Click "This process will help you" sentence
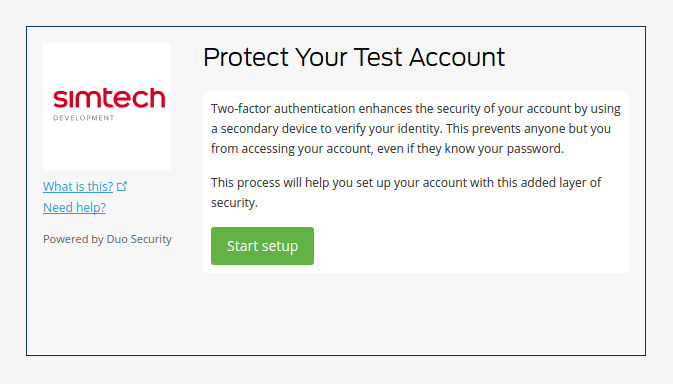Image resolution: width=673 pixels, height=384 pixels. pyautogui.click(x=282, y=183)
